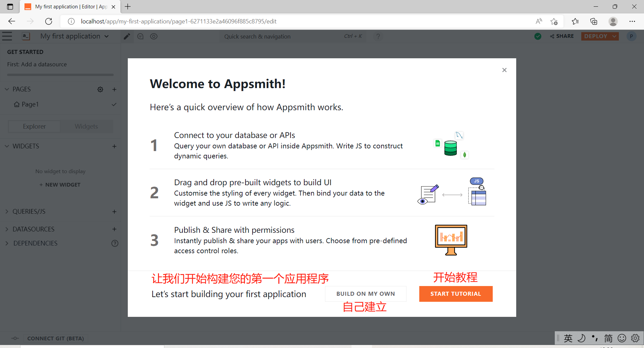The image size is (644, 348).
Task: Click the hamburger menu icon
Action: (7, 36)
